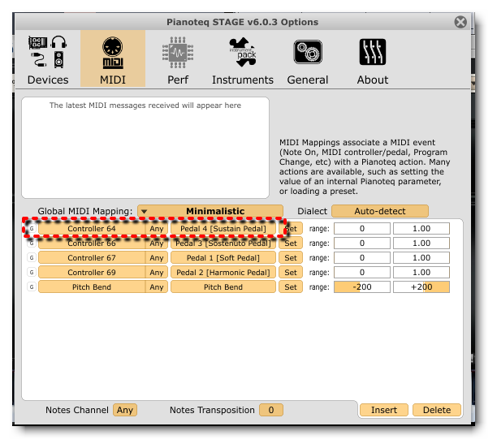Edit Controller 69 range minimum 0 field
The height and width of the screenshot is (448, 497).
pyautogui.click(x=362, y=272)
